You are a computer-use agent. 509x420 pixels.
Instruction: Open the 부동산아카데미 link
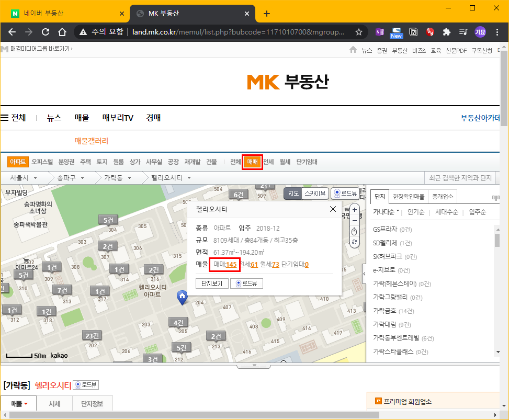(x=480, y=118)
